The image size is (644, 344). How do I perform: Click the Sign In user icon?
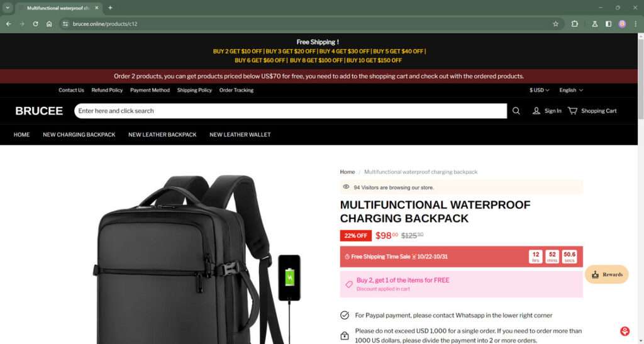coord(536,111)
